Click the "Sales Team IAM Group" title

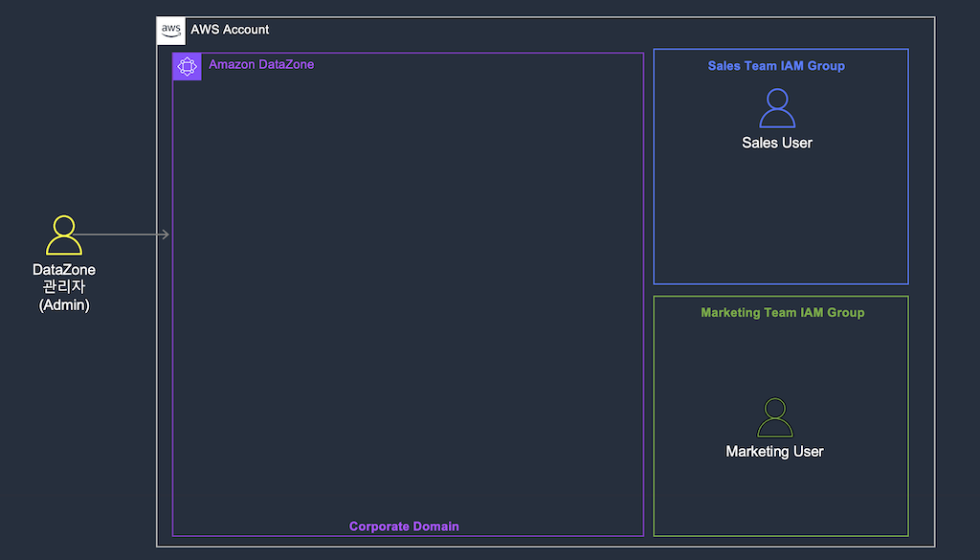776,66
